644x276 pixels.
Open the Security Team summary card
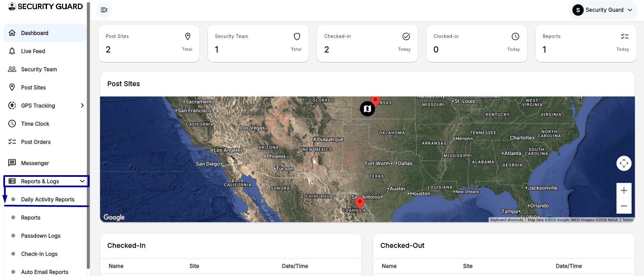(258, 43)
